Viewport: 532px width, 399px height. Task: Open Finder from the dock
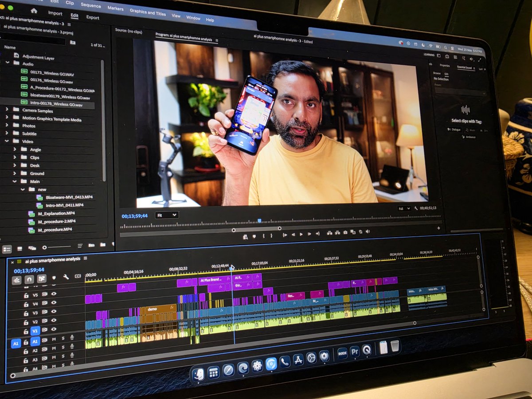point(199,374)
